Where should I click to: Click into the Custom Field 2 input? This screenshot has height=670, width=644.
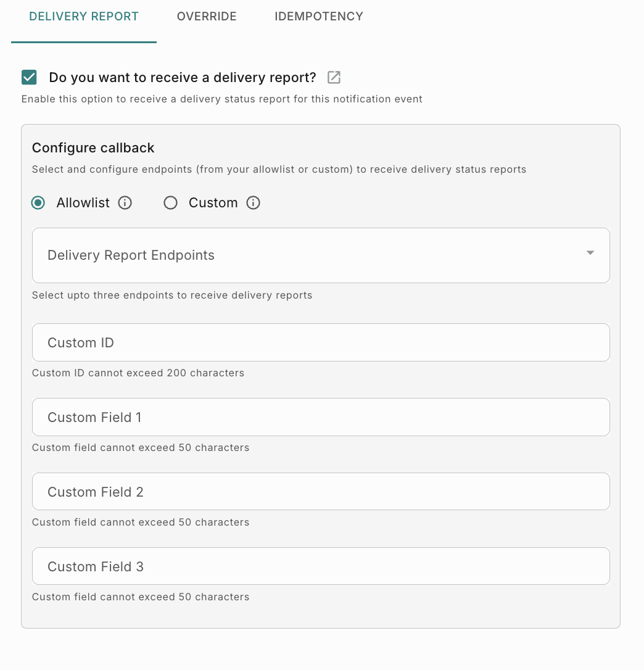(x=321, y=492)
